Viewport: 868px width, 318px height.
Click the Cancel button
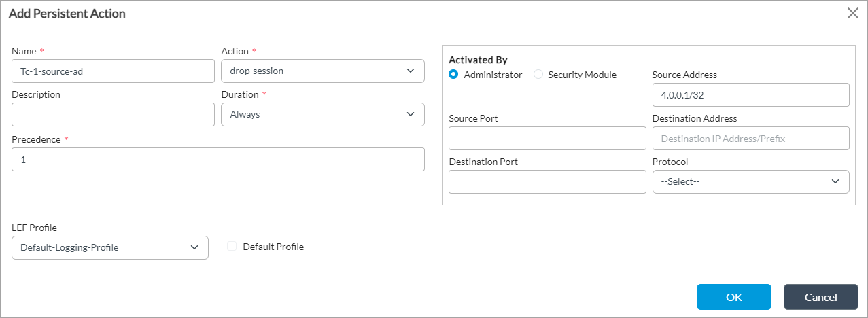pos(820,297)
